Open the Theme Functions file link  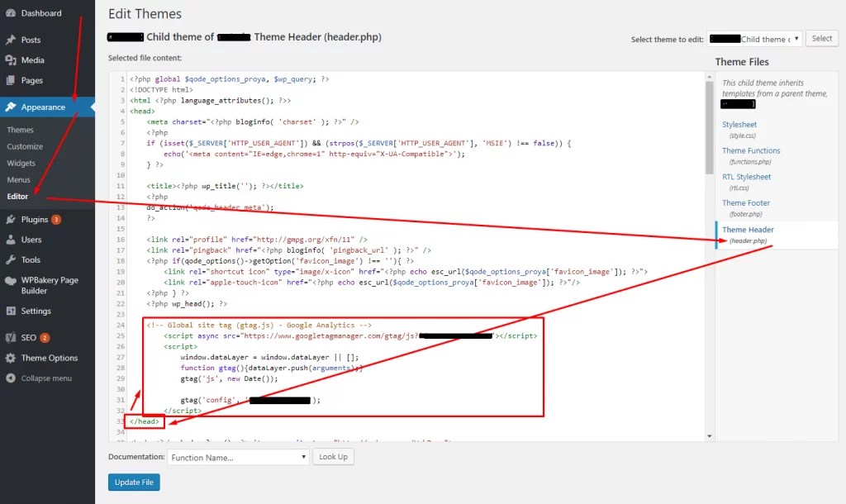[751, 151]
